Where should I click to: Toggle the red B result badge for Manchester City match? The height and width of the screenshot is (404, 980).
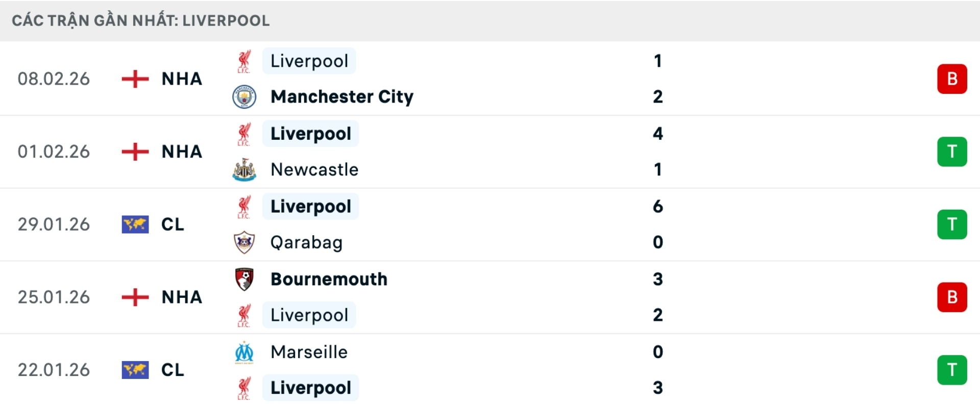point(951,79)
